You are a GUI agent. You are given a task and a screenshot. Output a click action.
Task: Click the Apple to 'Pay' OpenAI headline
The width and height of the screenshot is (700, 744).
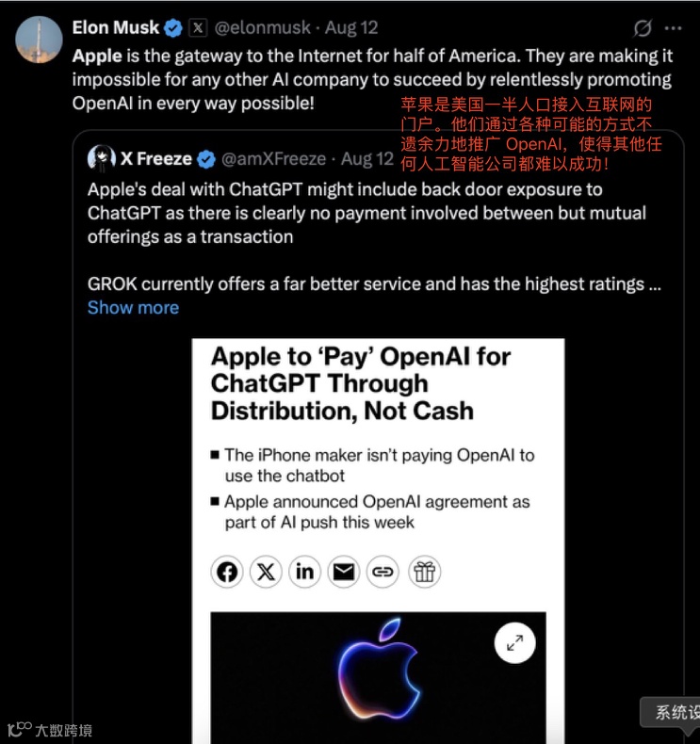361,383
